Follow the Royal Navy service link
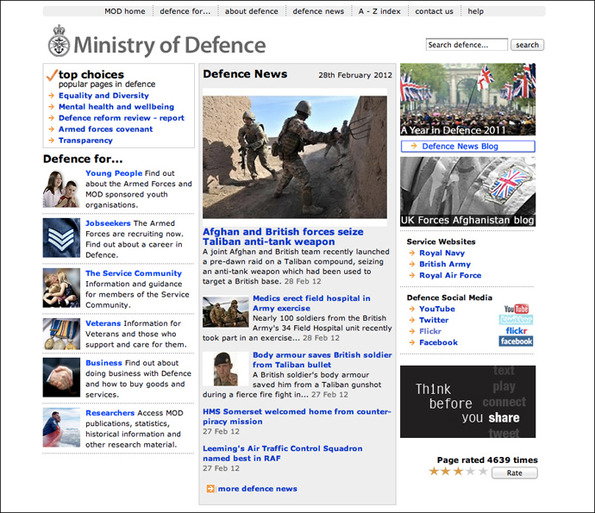Image resolution: width=595 pixels, height=513 pixels. pyautogui.click(x=442, y=253)
